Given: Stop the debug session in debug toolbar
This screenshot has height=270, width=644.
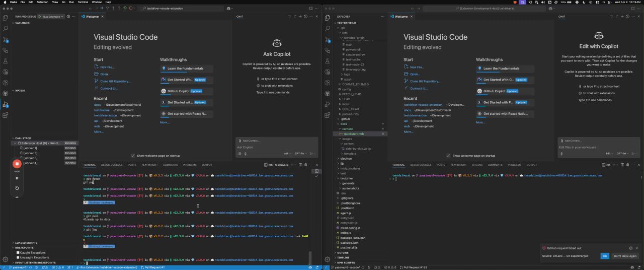Looking at the screenshot, I should click(131, 8).
